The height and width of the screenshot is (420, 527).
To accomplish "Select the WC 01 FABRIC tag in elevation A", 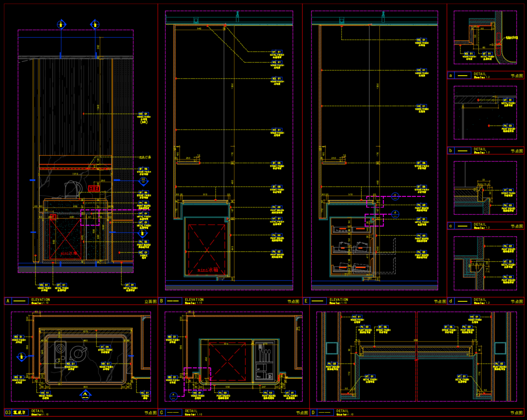I will [144, 254].
